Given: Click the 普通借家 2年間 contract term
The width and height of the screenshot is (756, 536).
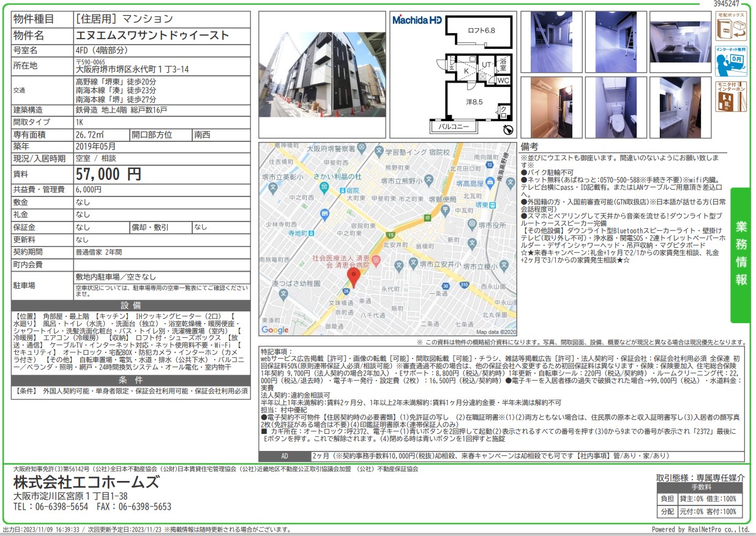Looking at the screenshot, I should pos(99,252).
